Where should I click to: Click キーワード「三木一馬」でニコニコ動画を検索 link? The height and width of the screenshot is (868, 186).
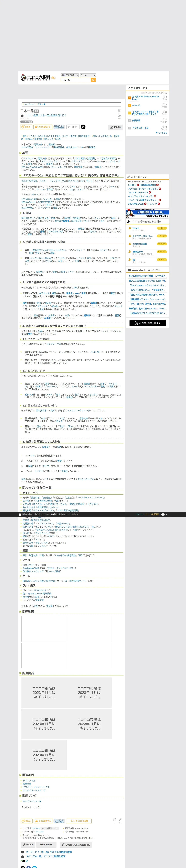pyautogui.click(x=49, y=852)
